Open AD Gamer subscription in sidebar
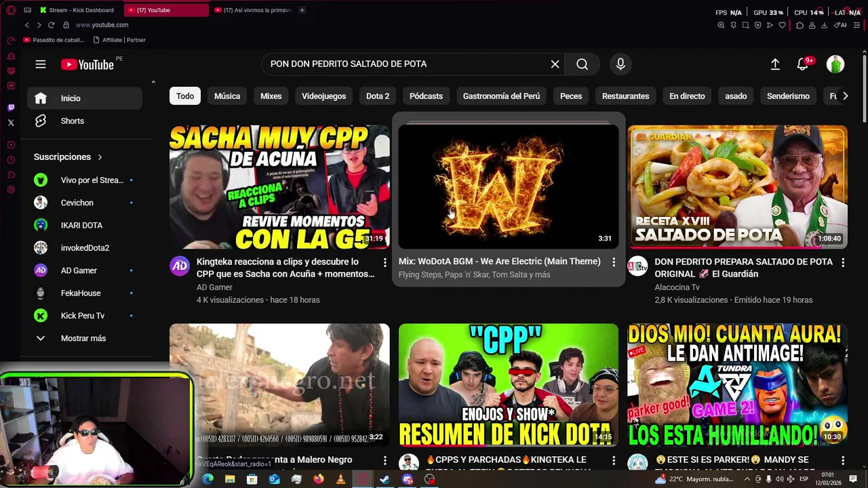The width and height of the screenshot is (868, 488). [x=85, y=270]
